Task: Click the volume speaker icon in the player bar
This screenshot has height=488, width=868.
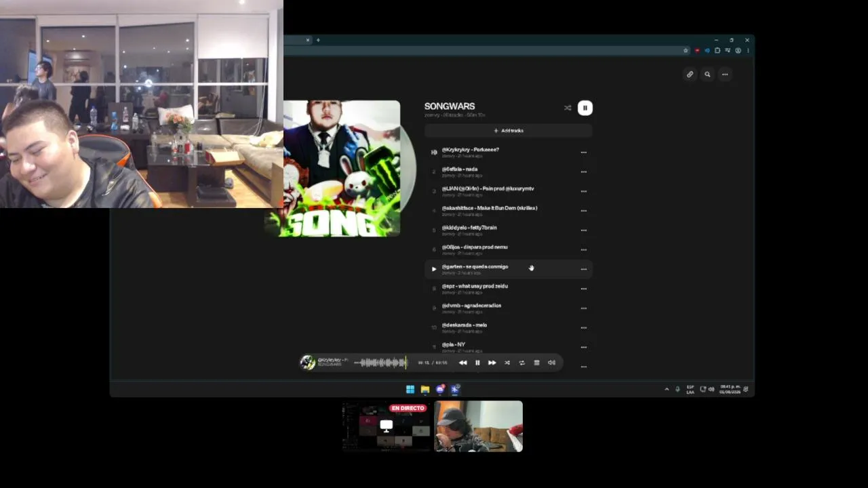Action: click(x=551, y=363)
